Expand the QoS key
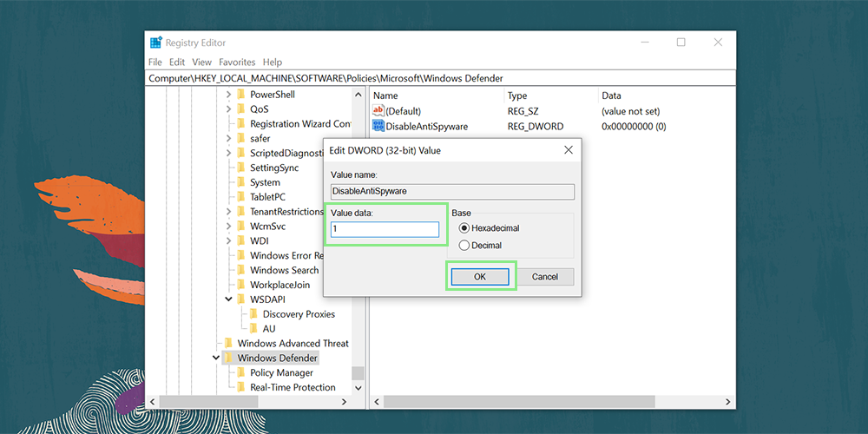The width and height of the screenshot is (868, 434). [228, 109]
